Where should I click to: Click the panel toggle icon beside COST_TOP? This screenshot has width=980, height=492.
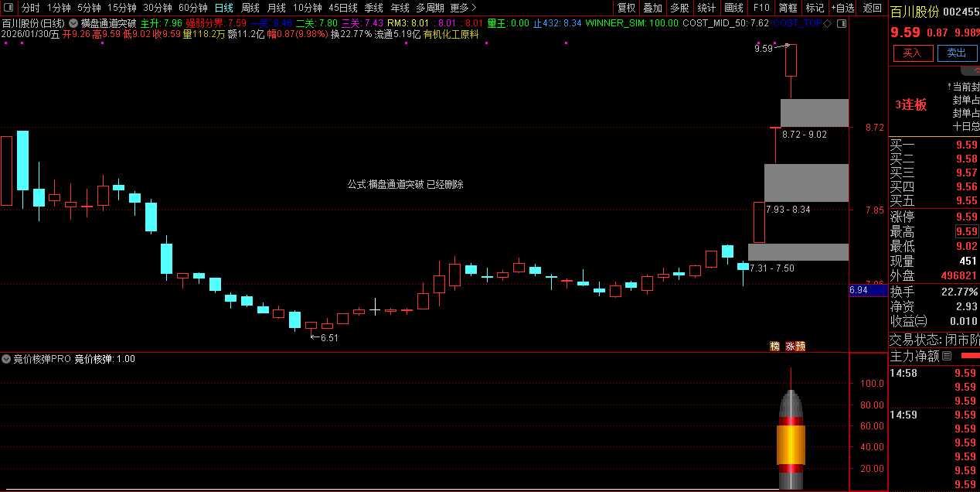[841, 23]
